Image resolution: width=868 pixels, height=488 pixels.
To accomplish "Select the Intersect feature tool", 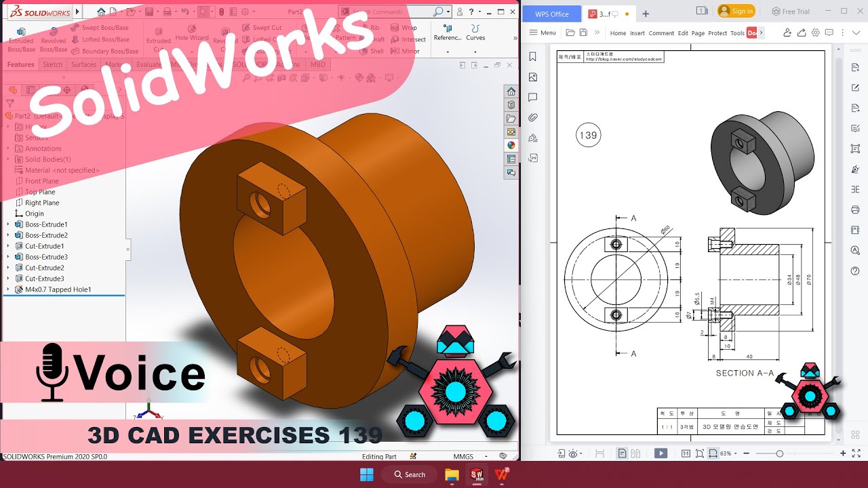I will [x=408, y=39].
